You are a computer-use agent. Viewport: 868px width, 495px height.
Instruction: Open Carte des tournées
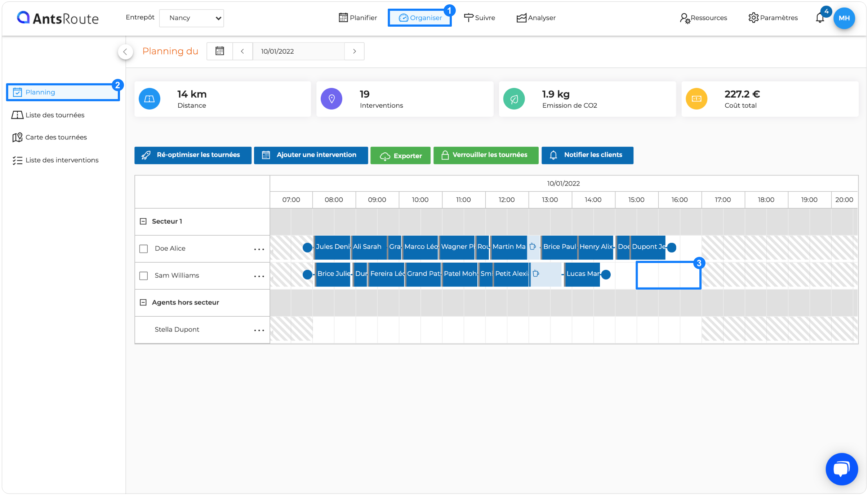point(49,137)
